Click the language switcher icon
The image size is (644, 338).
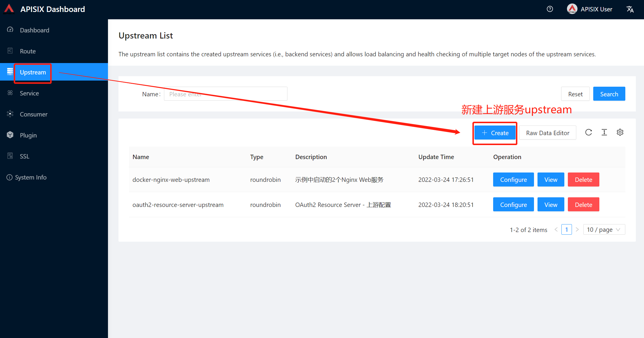point(630,9)
